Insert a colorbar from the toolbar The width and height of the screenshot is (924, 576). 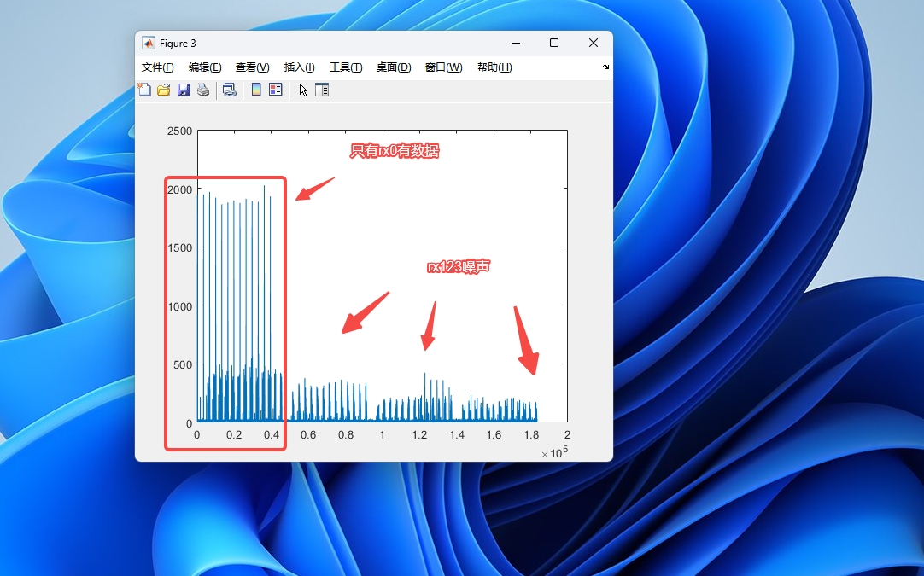(x=256, y=90)
